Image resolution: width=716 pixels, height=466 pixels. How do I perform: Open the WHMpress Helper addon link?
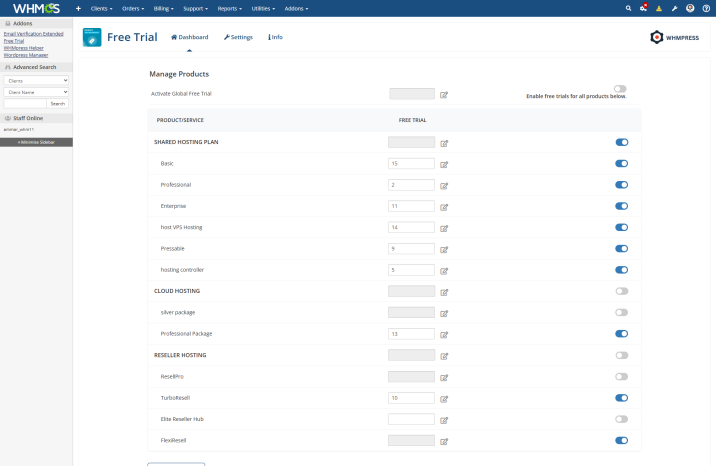click(x=25, y=48)
